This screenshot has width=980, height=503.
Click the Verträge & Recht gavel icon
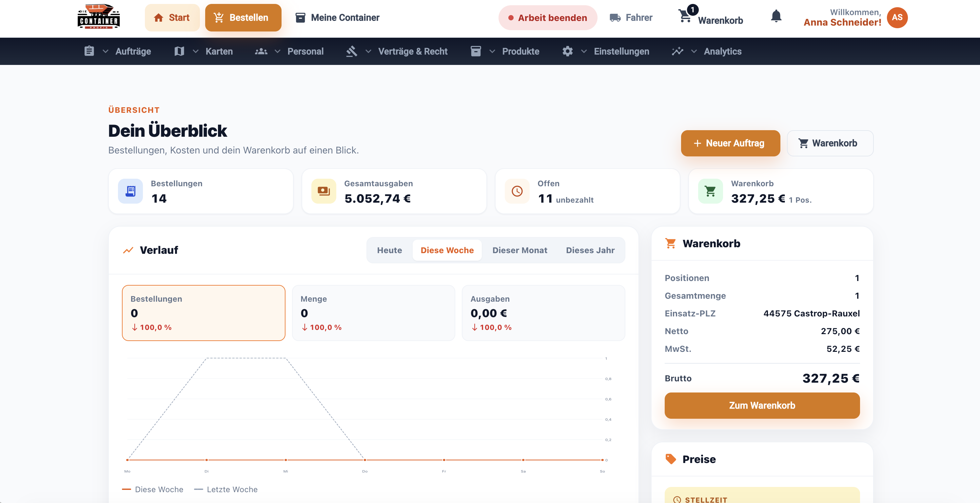[x=352, y=51]
